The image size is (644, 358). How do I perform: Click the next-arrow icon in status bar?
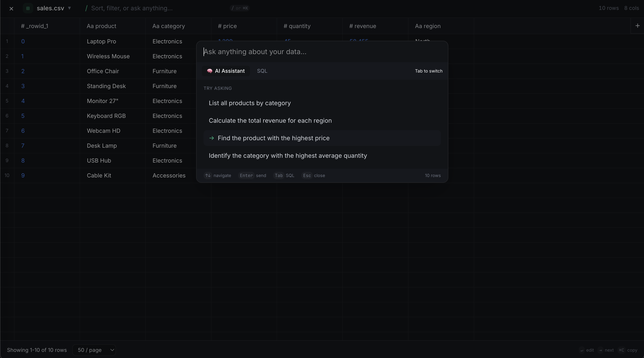click(601, 350)
